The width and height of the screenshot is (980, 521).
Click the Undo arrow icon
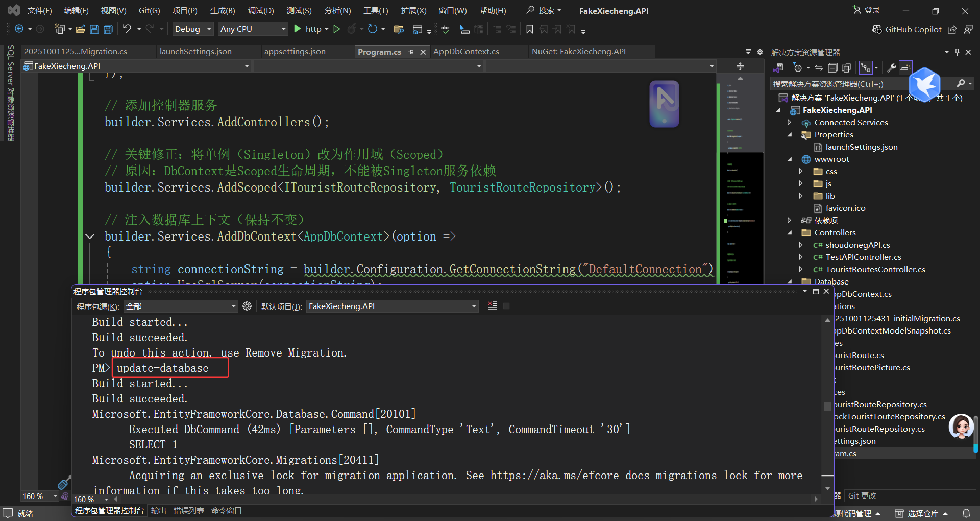tap(127, 29)
